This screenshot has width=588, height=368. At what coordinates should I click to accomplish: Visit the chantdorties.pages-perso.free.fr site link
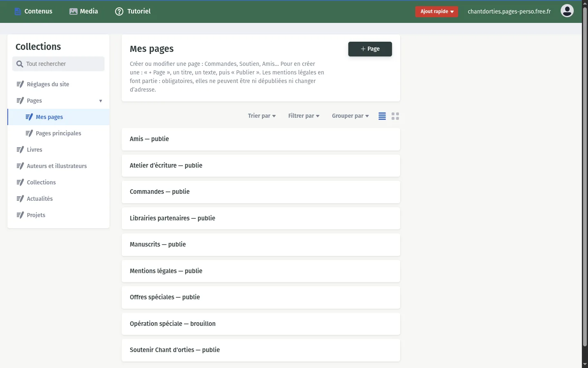509,11
